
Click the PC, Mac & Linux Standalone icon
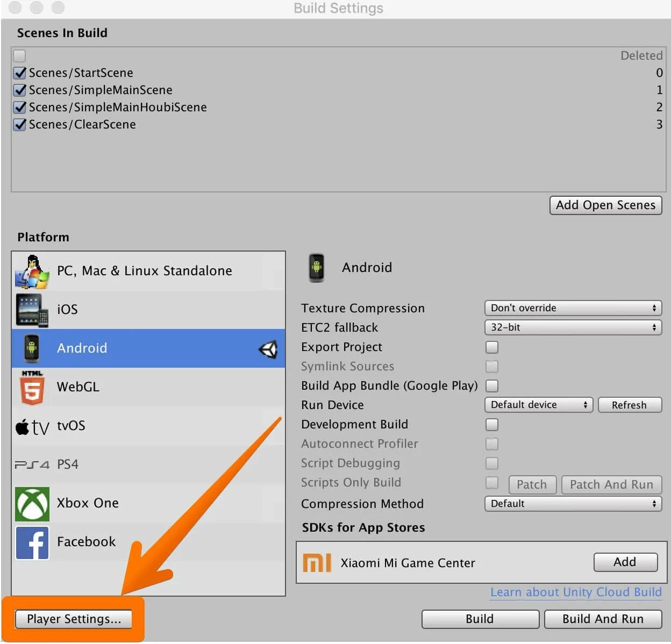coord(32,271)
